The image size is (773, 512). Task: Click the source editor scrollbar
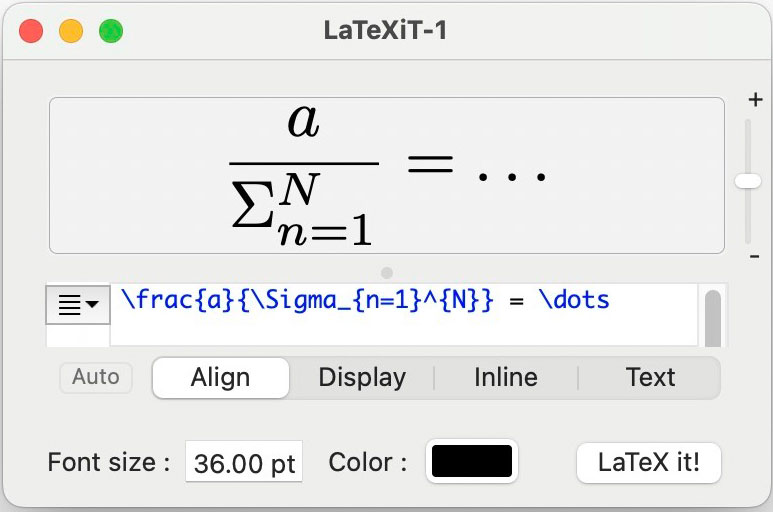(x=713, y=314)
